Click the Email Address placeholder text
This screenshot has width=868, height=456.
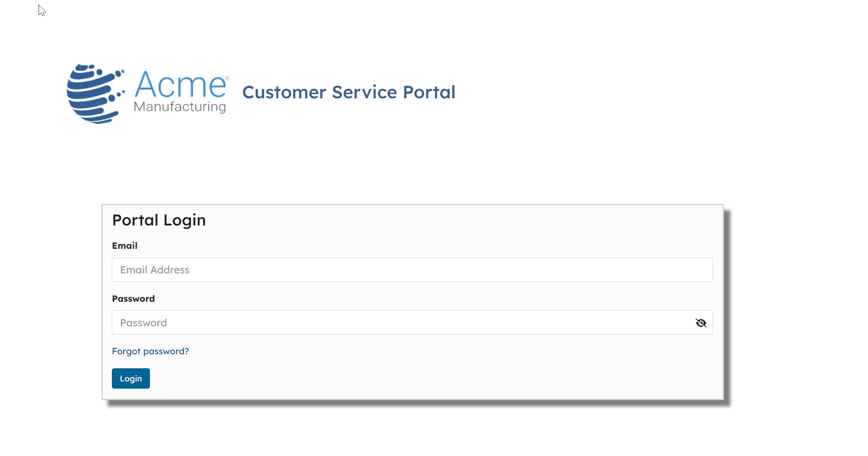click(x=155, y=270)
